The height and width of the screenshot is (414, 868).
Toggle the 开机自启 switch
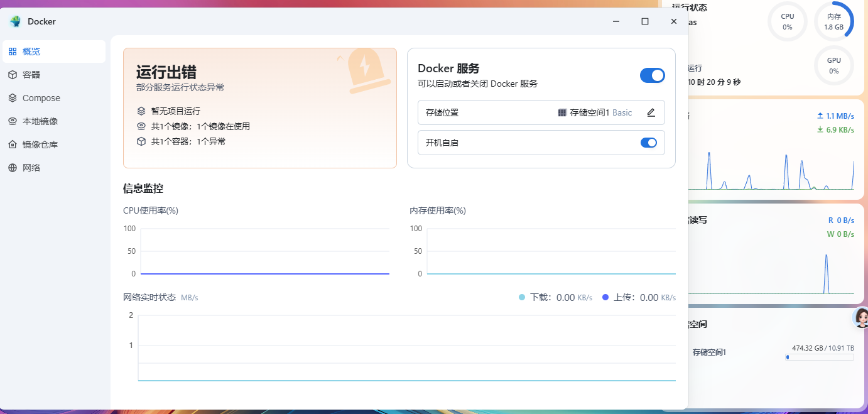pos(648,143)
